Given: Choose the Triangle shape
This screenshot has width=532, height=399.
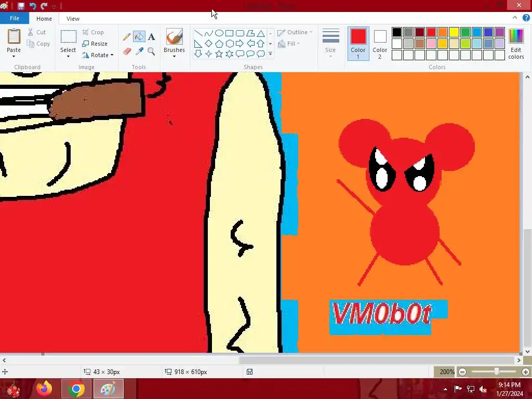Looking at the screenshot, I should [x=261, y=33].
